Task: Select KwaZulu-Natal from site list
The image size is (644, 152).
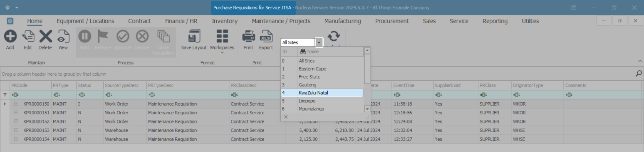Action: tap(313, 93)
